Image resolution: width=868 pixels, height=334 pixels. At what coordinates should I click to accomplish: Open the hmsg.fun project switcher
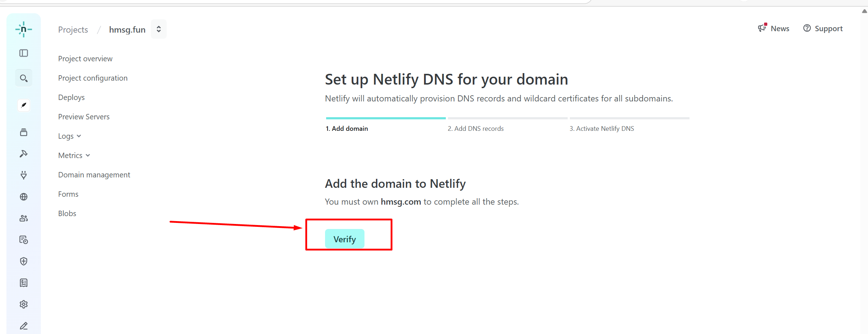[158, 29]
